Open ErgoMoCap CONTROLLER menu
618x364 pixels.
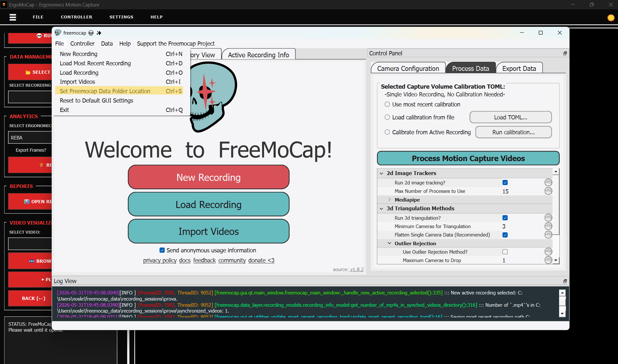76,17
